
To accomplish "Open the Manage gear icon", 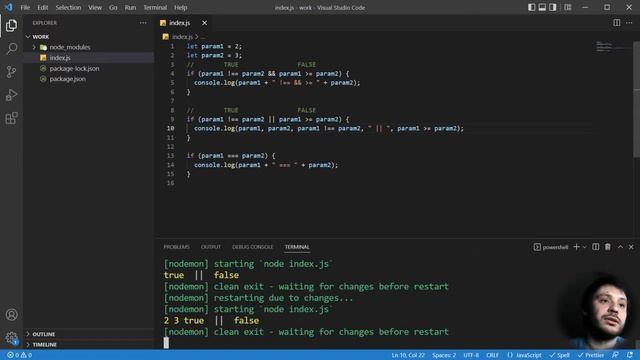I will [11, 338].
